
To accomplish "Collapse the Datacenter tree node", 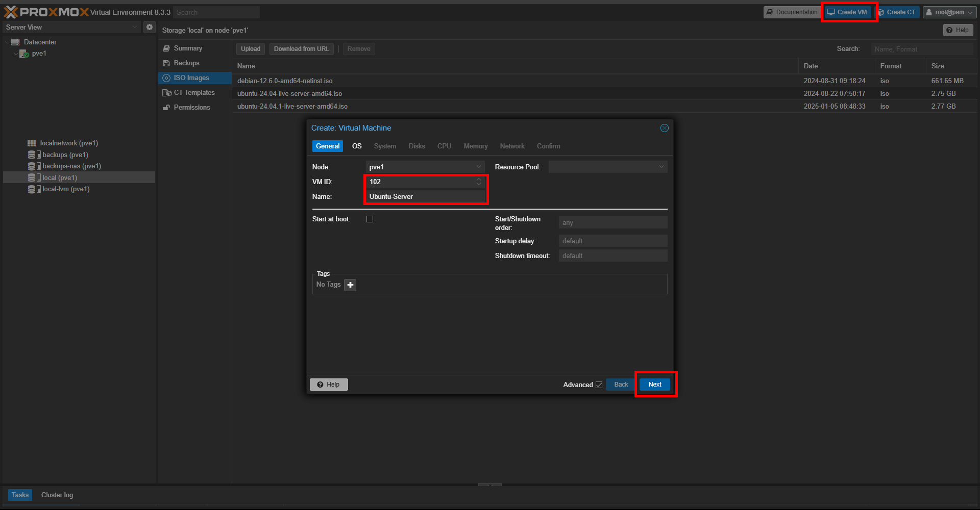I will click(7, 42).
